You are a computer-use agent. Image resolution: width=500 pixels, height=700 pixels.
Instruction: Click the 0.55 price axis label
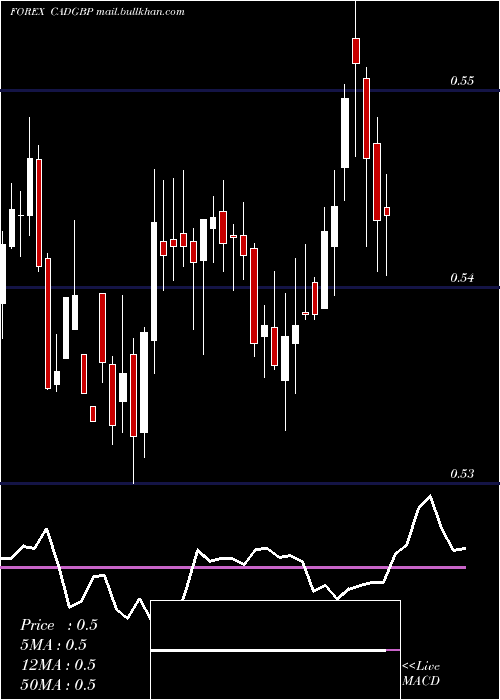pos(462,81)
